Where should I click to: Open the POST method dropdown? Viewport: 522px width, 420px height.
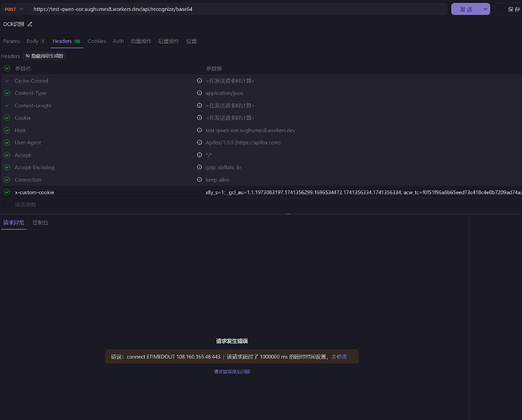pyautogui.click(x=13, y=9)
